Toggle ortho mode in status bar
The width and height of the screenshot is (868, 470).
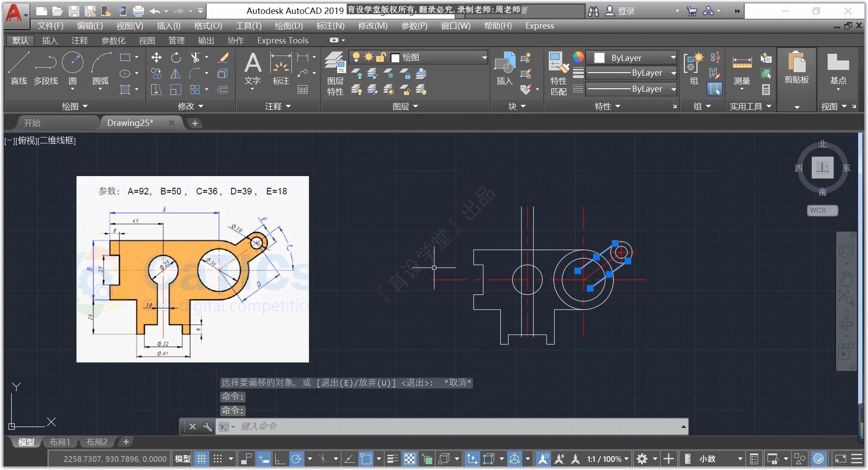pos(280,459)
